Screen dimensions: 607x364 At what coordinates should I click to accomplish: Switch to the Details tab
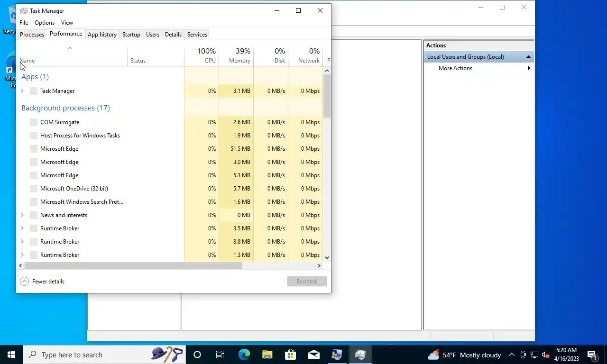(x=173, y=35)
